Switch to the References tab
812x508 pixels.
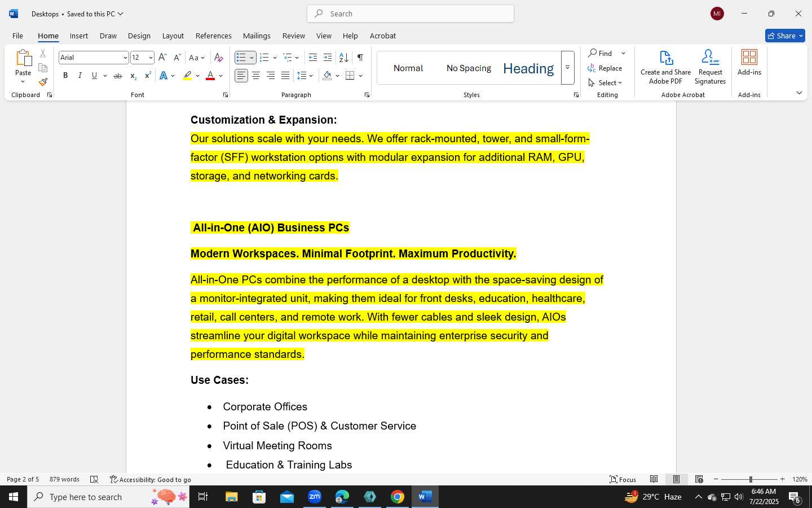coord(214,36)
